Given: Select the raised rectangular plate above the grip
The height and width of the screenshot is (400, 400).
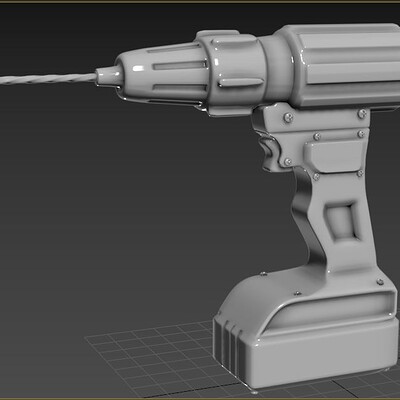Looking at the screenshot, I should pyautogui.click(x=335, y=155).
